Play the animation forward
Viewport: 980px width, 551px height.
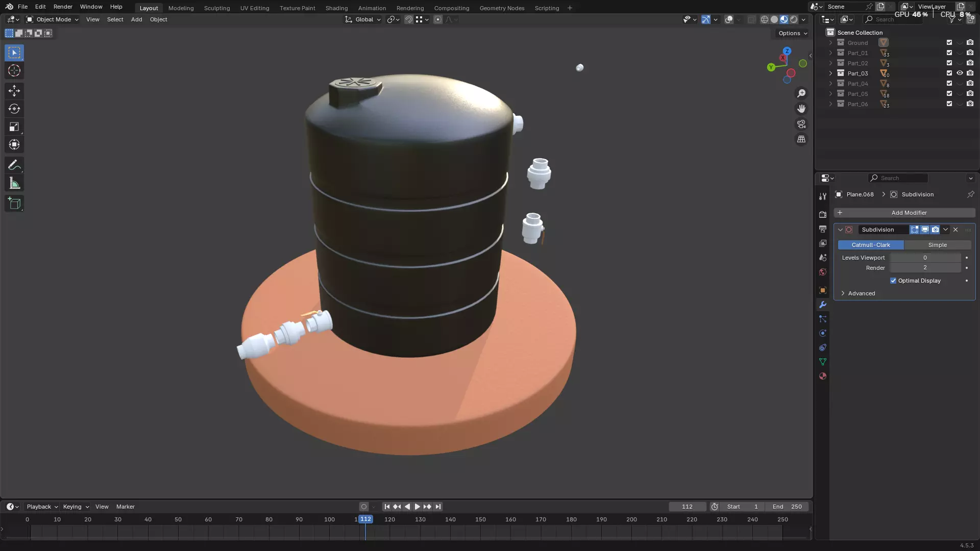point(417,507)
